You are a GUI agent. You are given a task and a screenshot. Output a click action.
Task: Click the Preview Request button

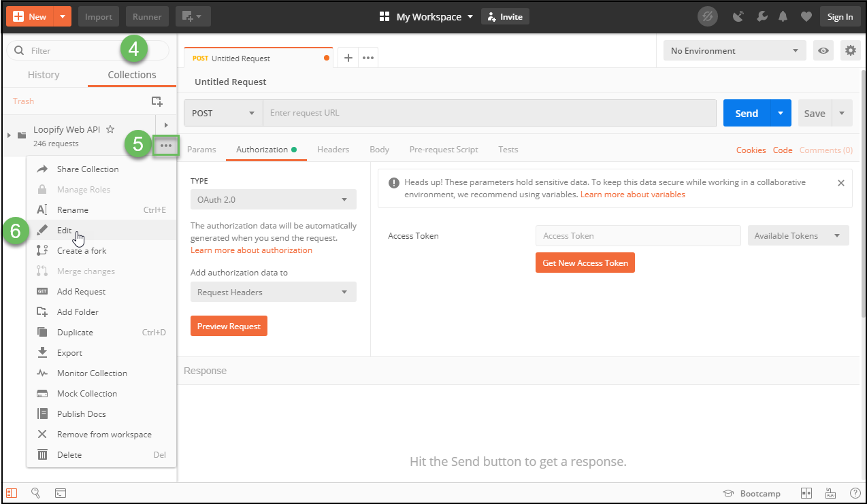229,326
